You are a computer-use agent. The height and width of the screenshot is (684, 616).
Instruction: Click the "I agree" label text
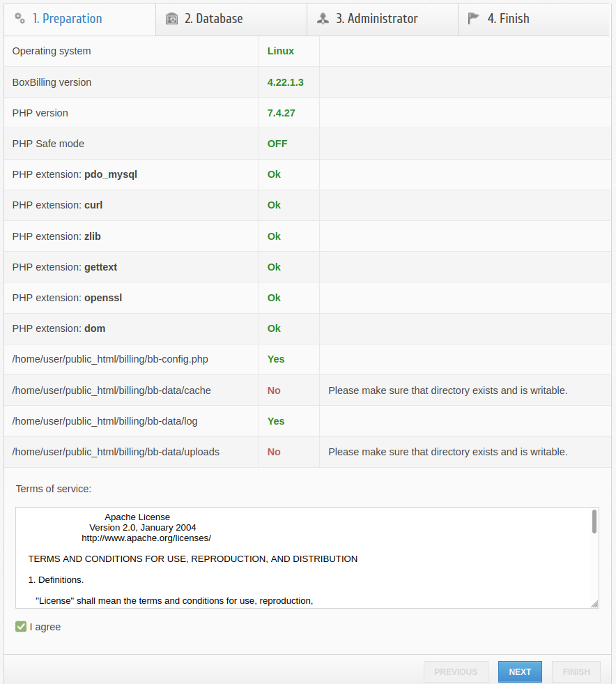click(45, 627)
